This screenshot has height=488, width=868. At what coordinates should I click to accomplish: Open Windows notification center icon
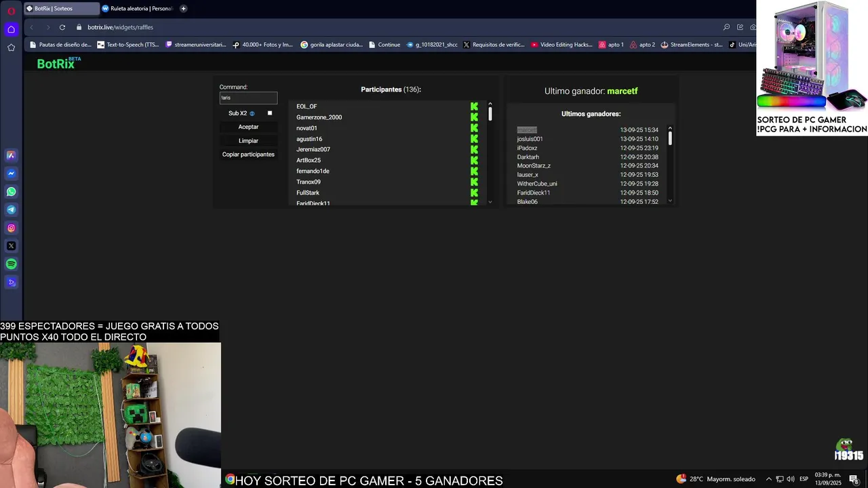pos(854,479)
